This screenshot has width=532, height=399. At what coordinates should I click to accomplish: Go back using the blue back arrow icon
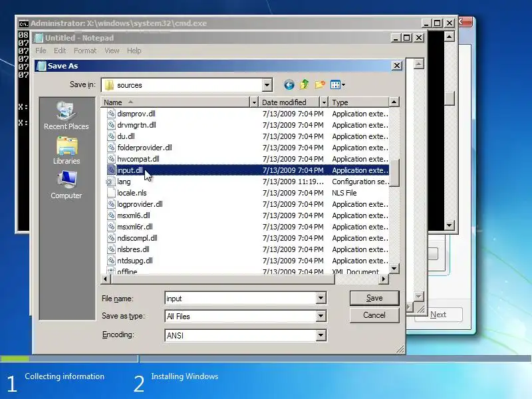[289, 84]
